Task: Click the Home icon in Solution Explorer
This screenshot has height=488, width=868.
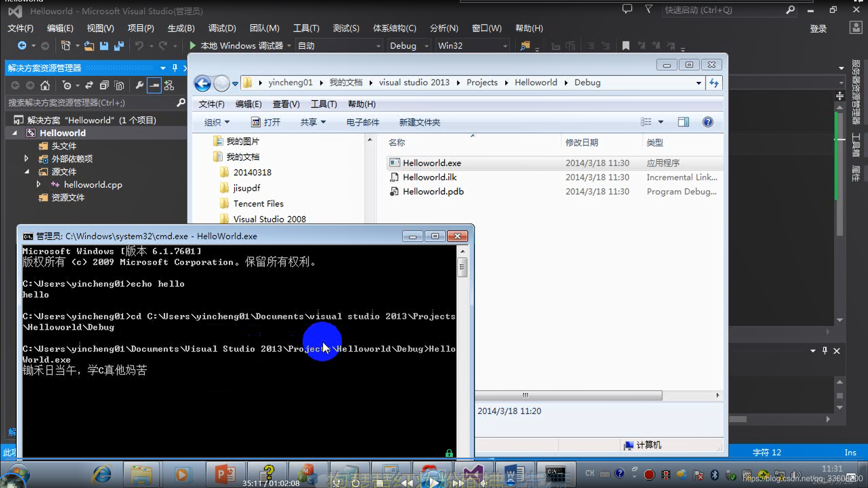Action: click(x=45, y=85)
